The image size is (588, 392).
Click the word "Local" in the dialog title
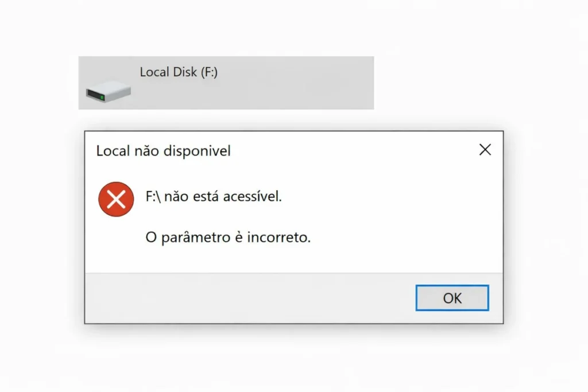(113, 151)
